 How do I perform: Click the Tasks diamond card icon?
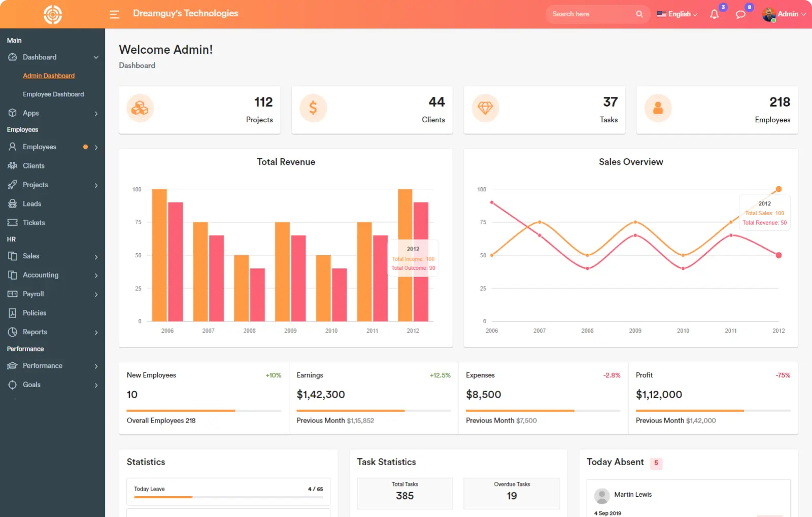coord(486,108)
